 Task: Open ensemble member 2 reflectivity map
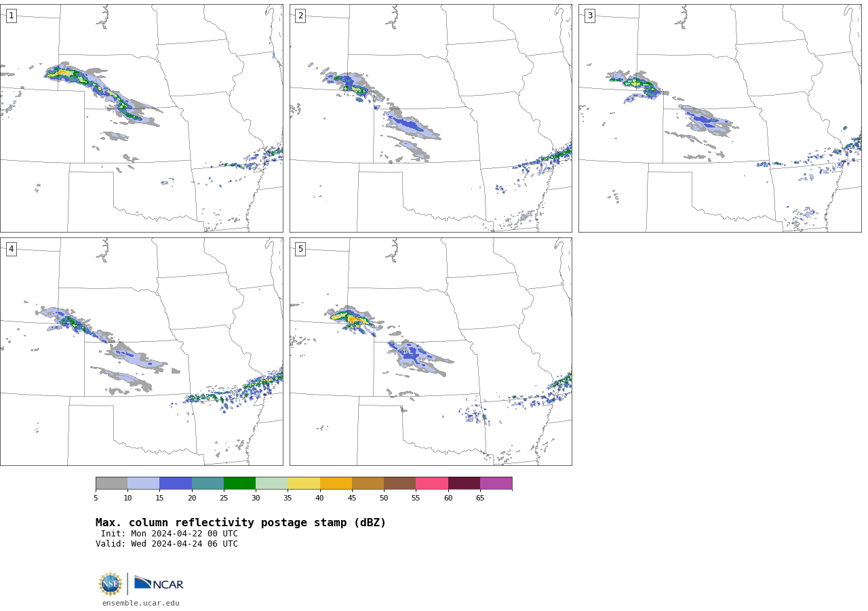point(431,118)
